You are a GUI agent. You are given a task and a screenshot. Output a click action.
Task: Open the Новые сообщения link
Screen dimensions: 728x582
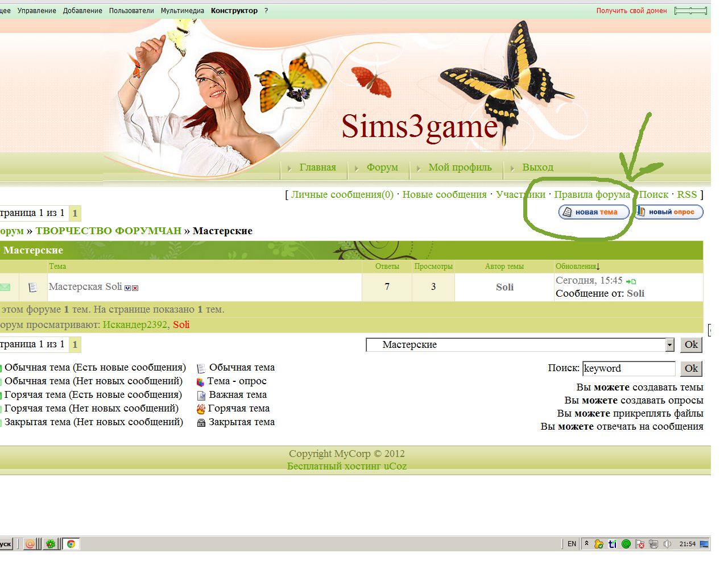click(444, 194)
